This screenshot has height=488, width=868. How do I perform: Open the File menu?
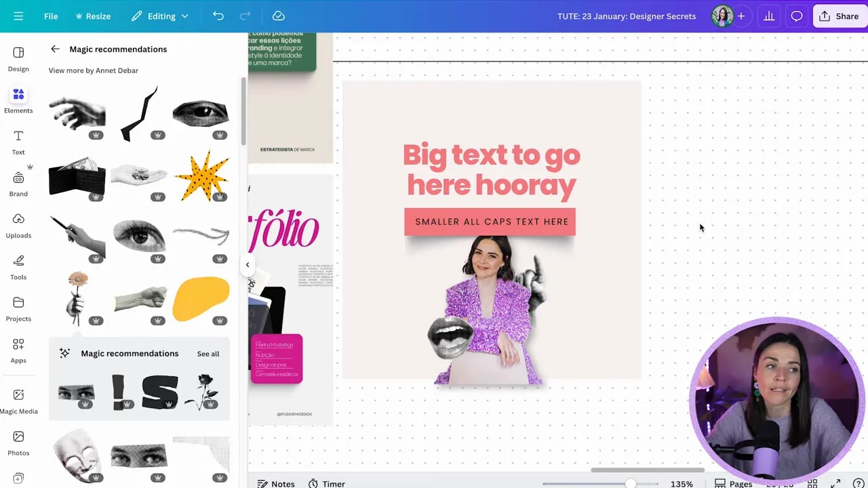(51, 16)
